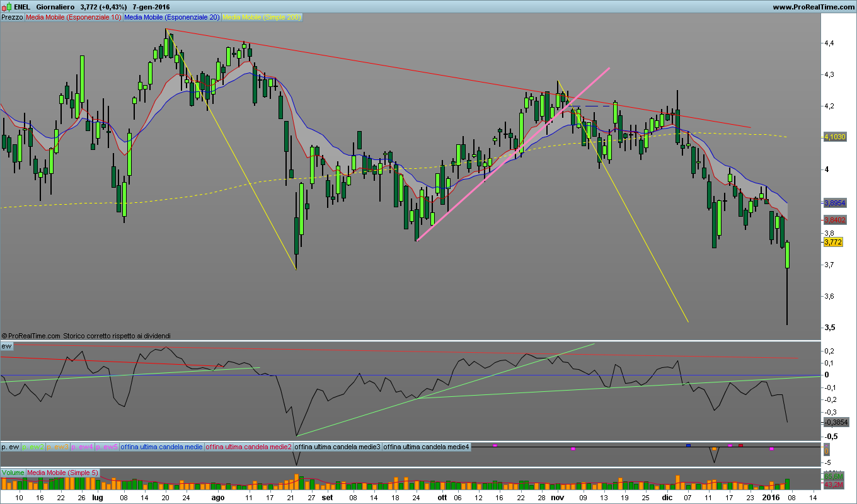Screen dimensions: 857x504
Task: Open Media Mobile (Simple 200) label
Action: tap(262, 18)
